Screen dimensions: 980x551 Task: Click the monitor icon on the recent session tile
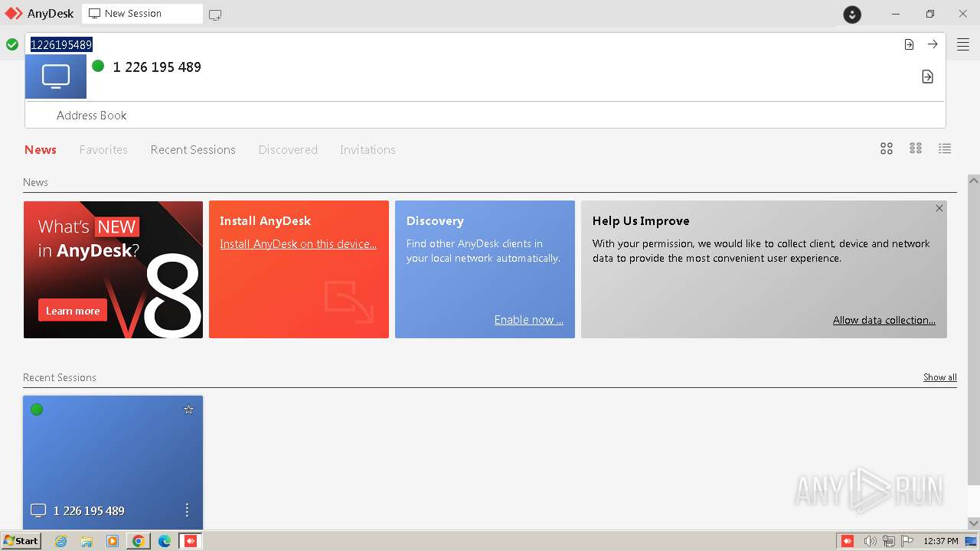coord(38,510)
